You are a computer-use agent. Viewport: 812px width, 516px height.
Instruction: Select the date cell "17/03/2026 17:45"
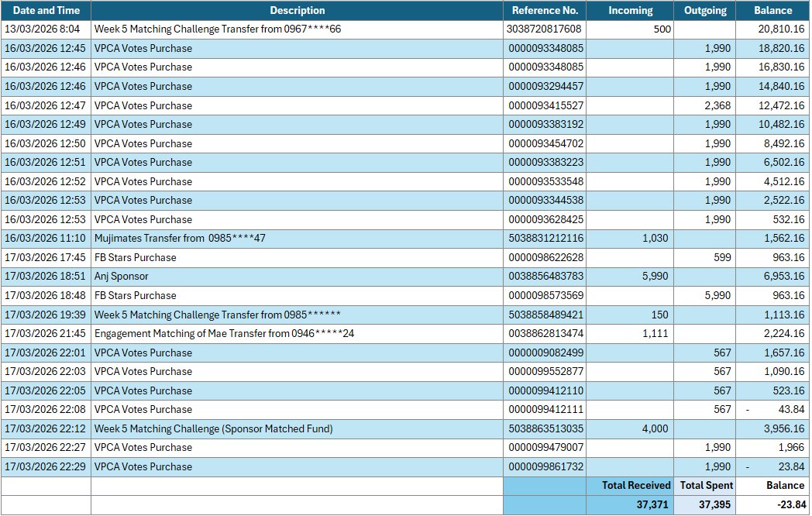[46, 257]
